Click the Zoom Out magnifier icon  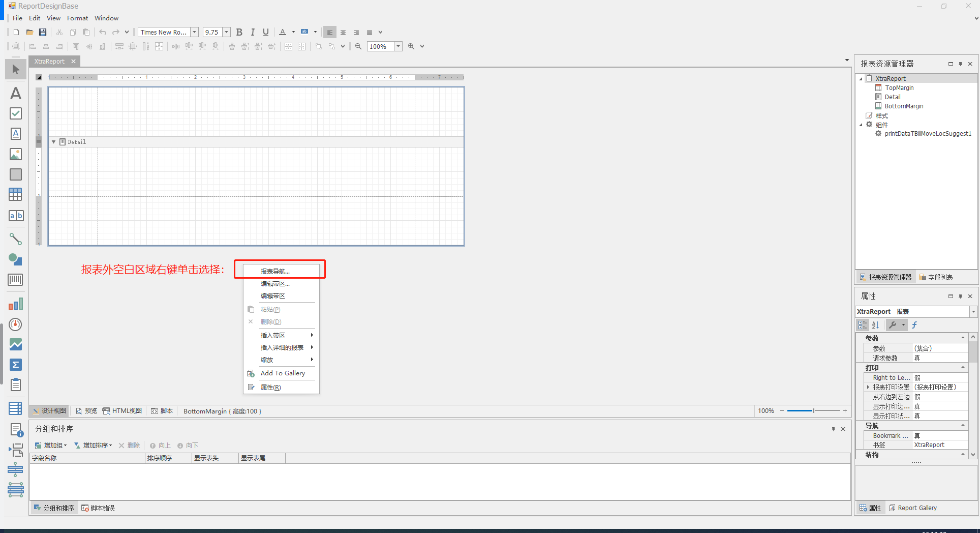tap(358, 46)
